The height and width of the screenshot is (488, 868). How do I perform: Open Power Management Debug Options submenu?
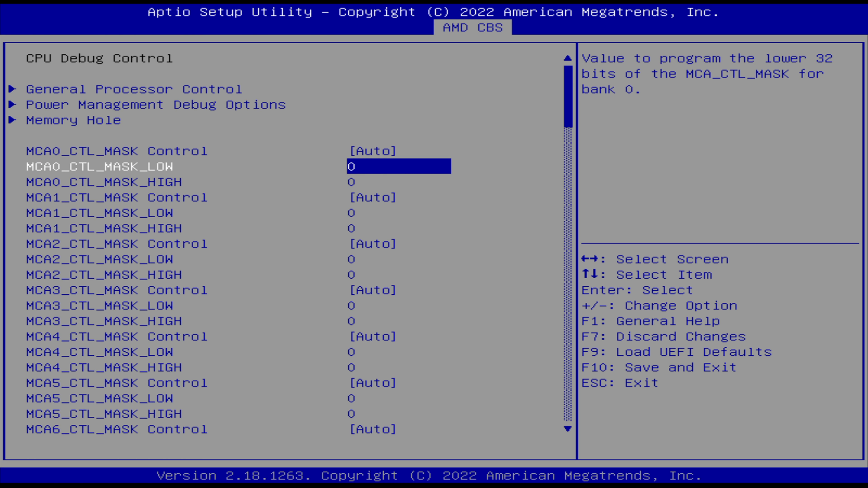click(156, 105)
